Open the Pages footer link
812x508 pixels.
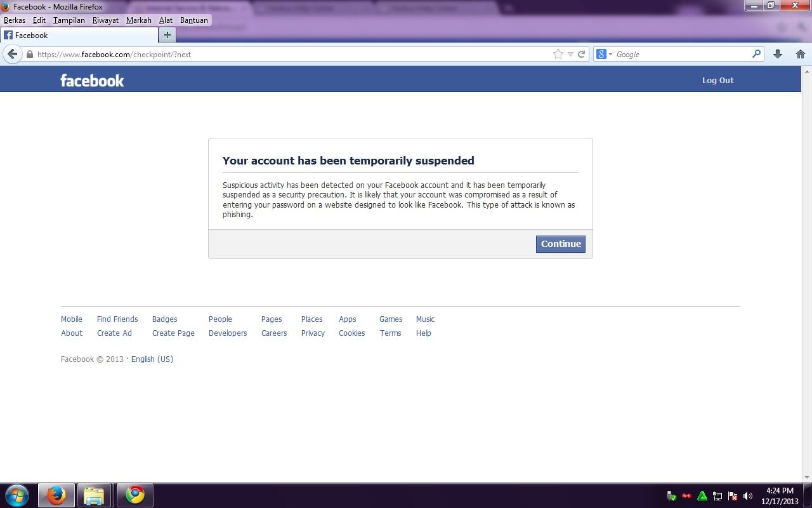pos(272,319)
